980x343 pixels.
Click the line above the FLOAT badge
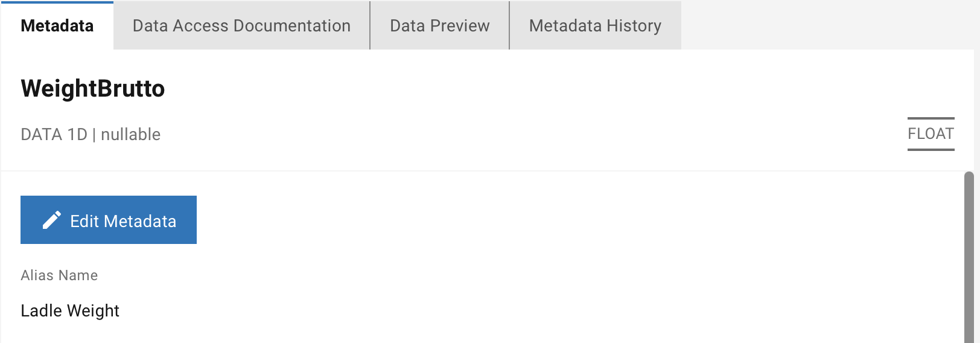931,118
